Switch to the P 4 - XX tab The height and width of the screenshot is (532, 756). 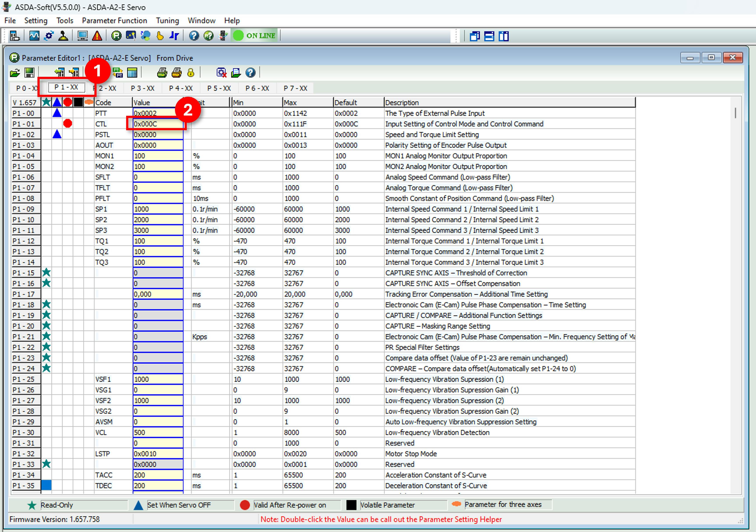point(181,88)
